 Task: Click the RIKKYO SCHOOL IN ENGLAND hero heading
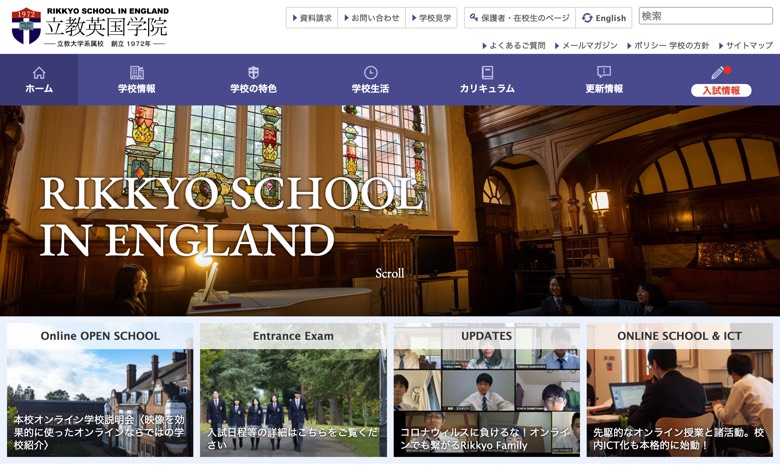tap(231, 216)
